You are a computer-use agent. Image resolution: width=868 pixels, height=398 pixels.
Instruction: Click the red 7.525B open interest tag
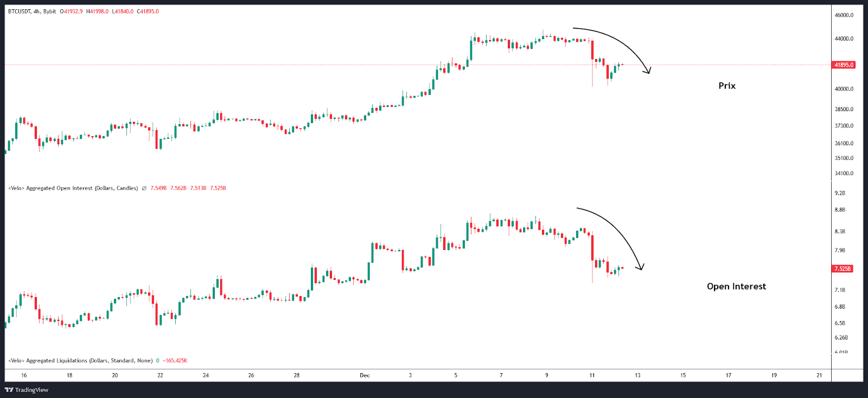[843, 269]
